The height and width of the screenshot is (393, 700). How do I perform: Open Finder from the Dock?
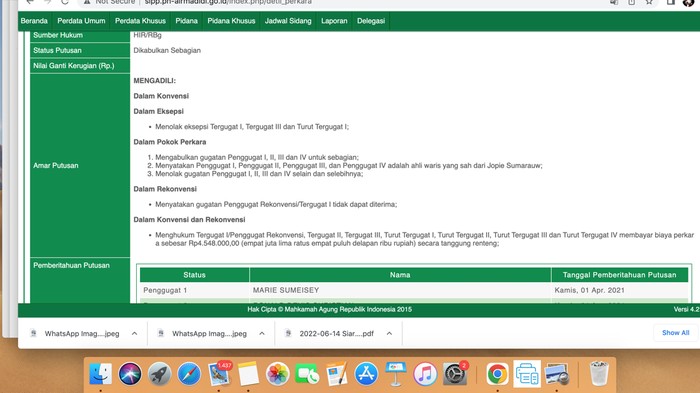point(100,373)
